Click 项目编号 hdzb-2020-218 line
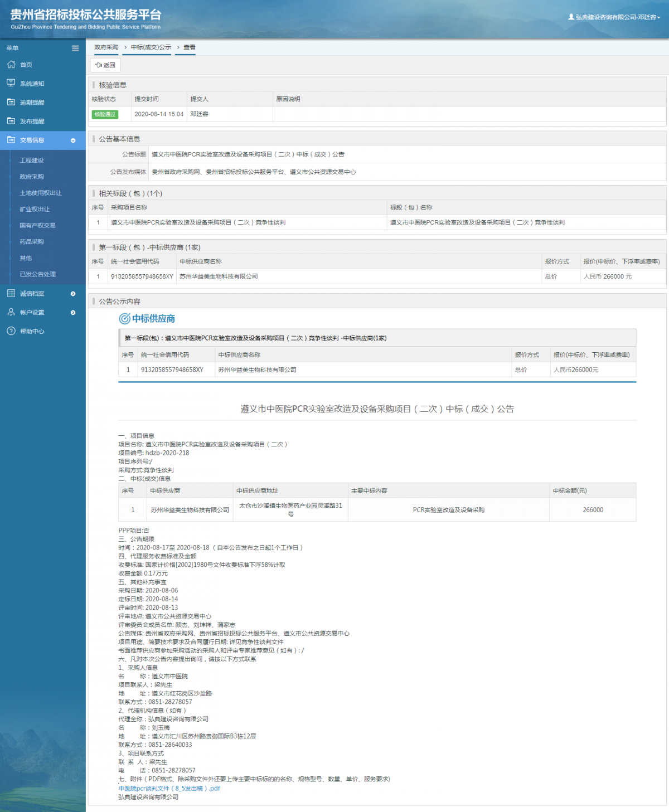Viewport: 669px width, 812px height. pos(154,453)
